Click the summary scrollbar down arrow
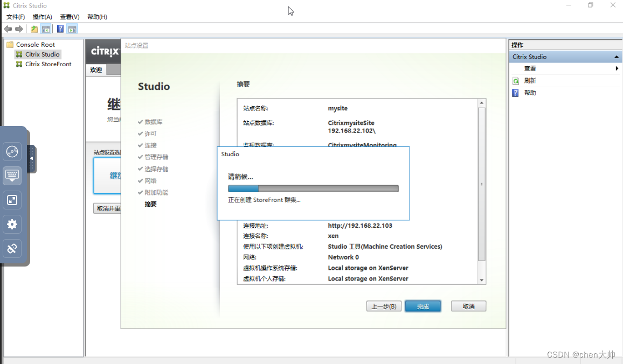Viewport: 623px width, 364px height. tap(482, 280)
